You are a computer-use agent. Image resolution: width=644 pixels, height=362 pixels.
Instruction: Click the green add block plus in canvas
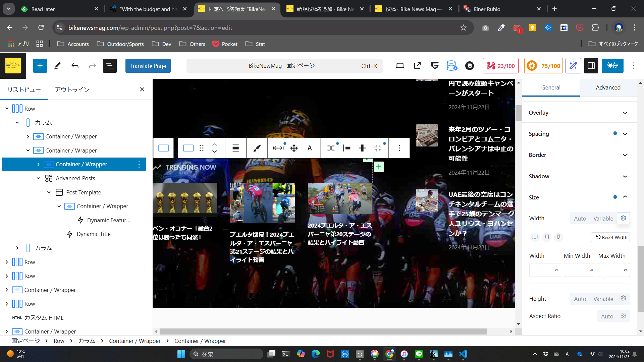click(379, 167)
